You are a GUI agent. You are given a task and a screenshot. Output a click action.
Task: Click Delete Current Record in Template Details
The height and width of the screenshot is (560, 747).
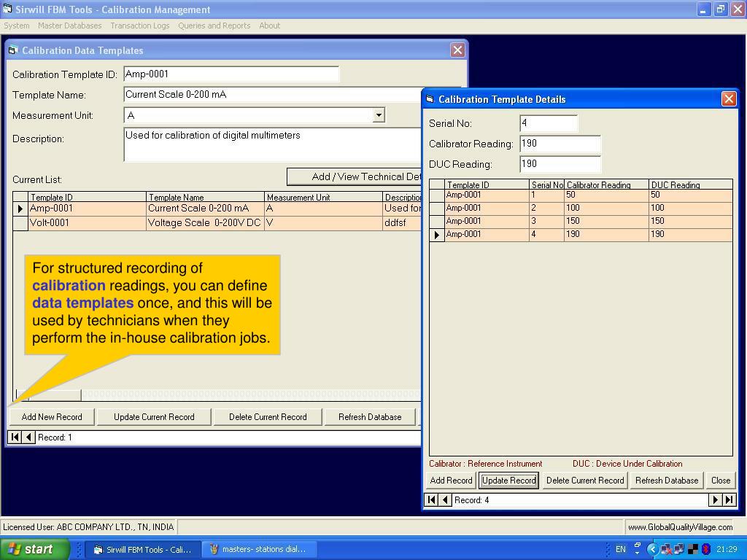[x=585, y=481]
